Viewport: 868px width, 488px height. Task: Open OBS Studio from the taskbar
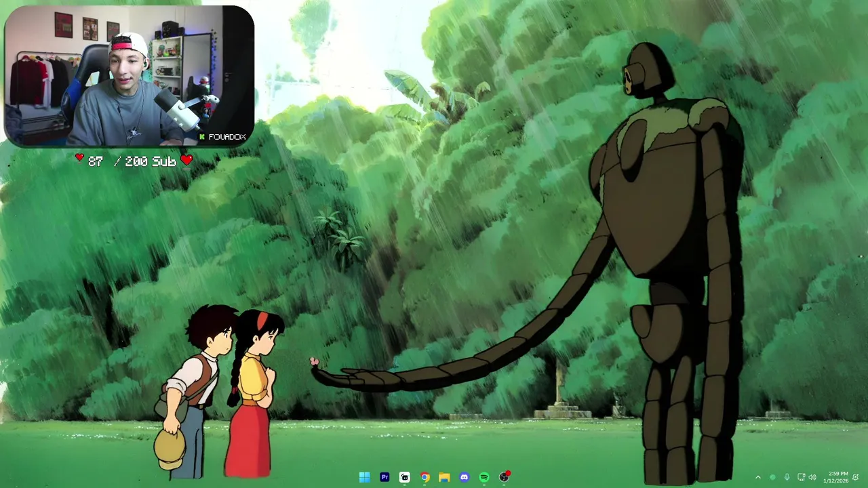(x=504, y=477)
